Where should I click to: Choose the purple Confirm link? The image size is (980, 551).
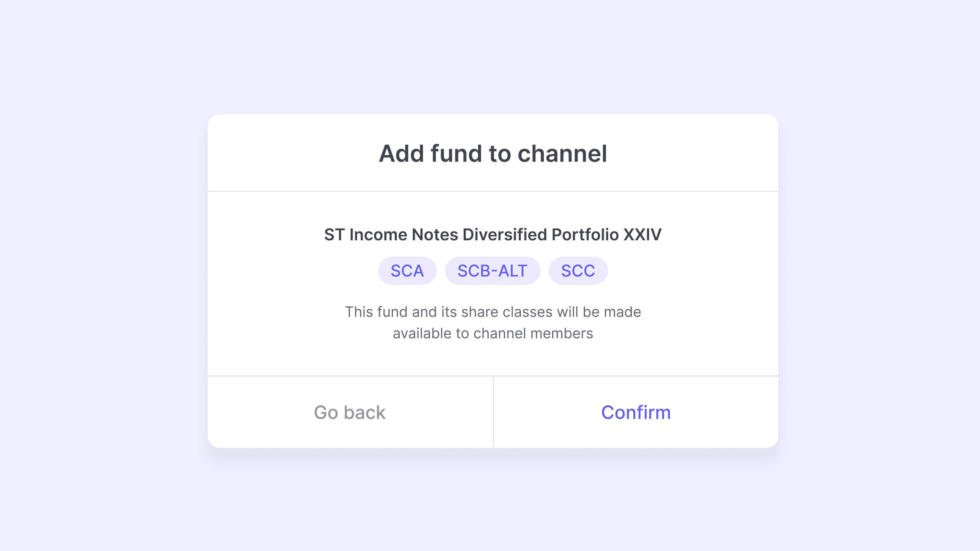636,412
